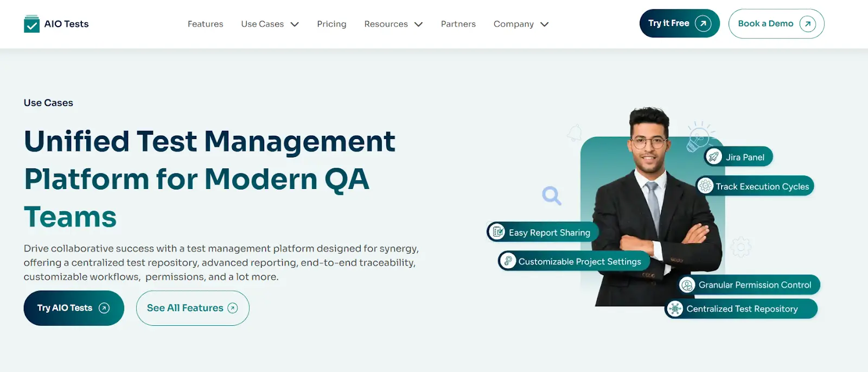Image resolution: width=868 pixels, height=372 pixels.
Task: Click the Granular Permission Control label pill
Action: pyautogui.click(x=749, y=285)
